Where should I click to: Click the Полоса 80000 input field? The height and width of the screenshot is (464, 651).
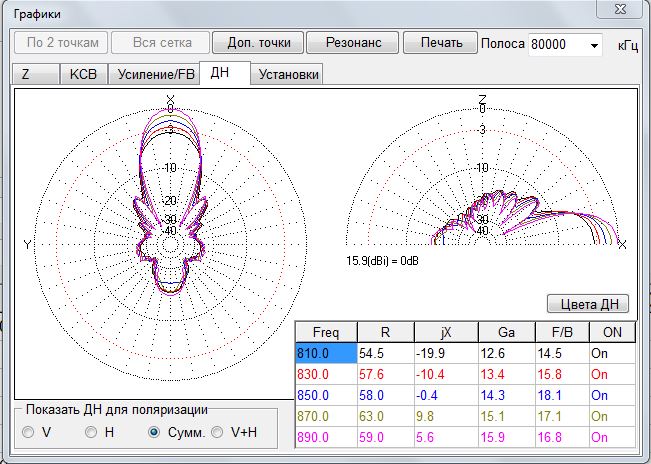556,45
